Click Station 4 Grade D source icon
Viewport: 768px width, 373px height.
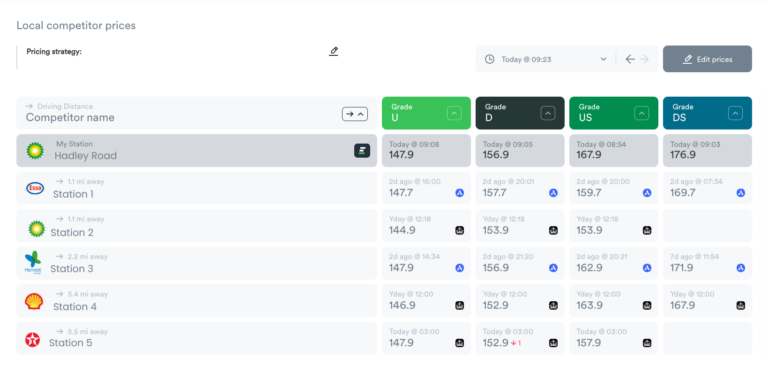coord(553,305)
